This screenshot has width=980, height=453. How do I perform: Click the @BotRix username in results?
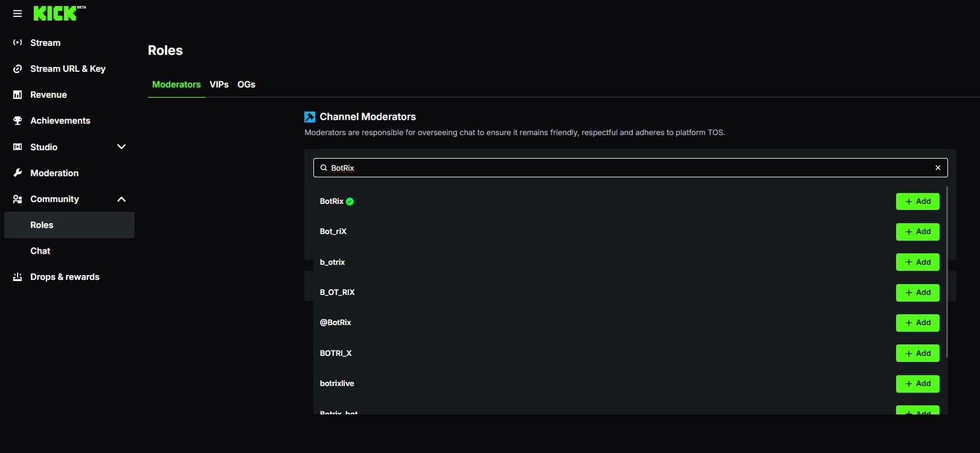point(335,323)
